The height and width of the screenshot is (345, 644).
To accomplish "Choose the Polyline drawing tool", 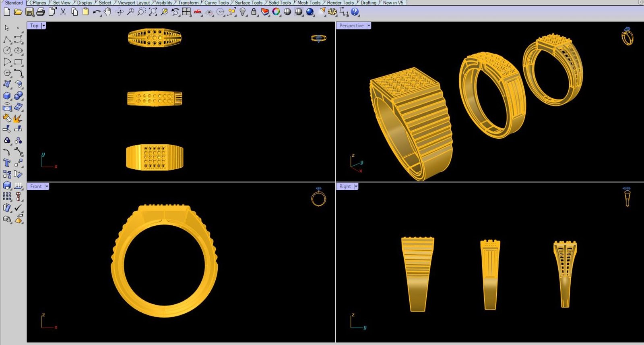I will (x=7, y=39).
